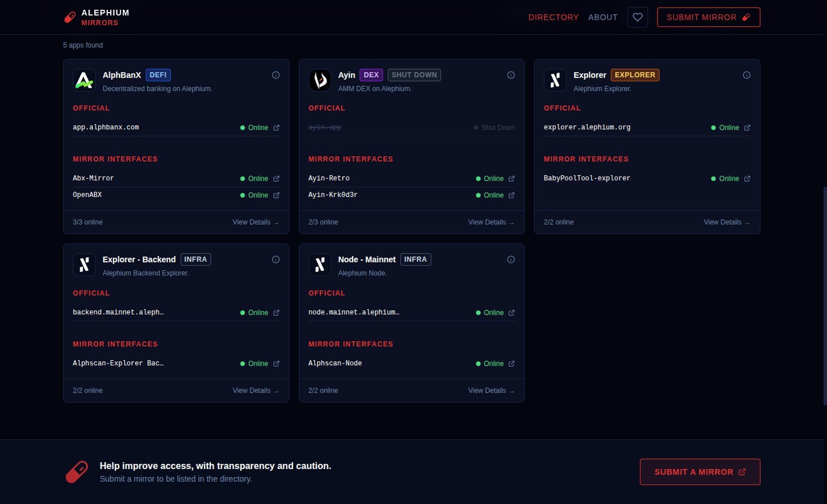The image size is (827, 504).
Task: Open BabyPoolTool-explorer external link icon
Action: point(747,179)
